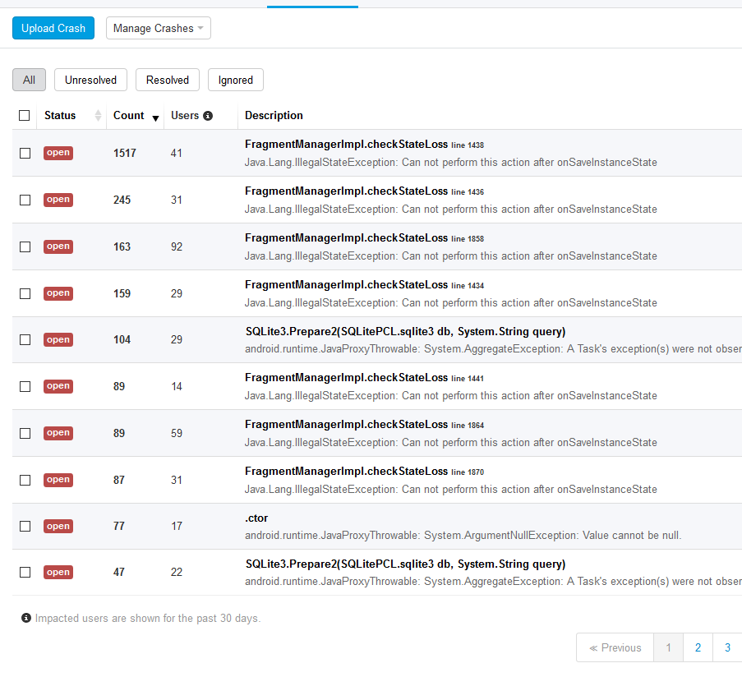Image resolution: width=742 pixels, height=700 pixels.
Task: Open the Manage Crashes dropdown
Action: click(158, 27)
